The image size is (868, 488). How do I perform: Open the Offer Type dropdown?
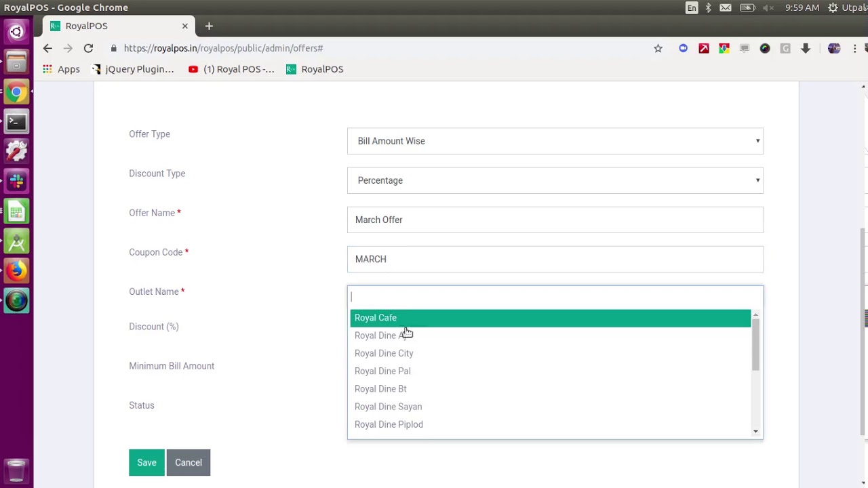[x=555, y=141]
